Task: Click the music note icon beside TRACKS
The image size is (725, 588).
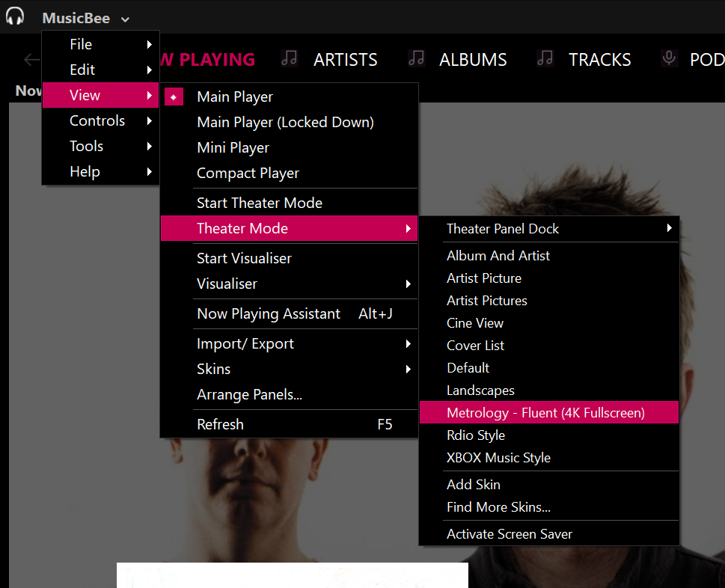Action: tap(545, 58)
